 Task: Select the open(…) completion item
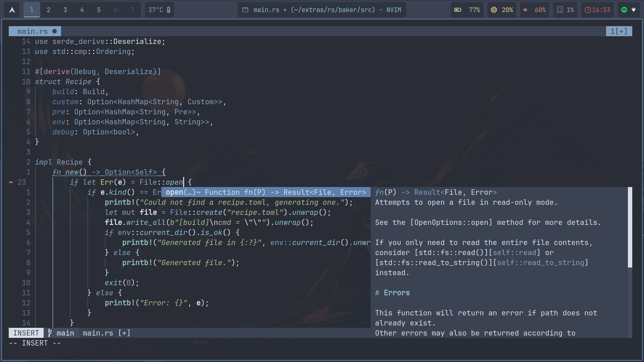coord(266,192)
